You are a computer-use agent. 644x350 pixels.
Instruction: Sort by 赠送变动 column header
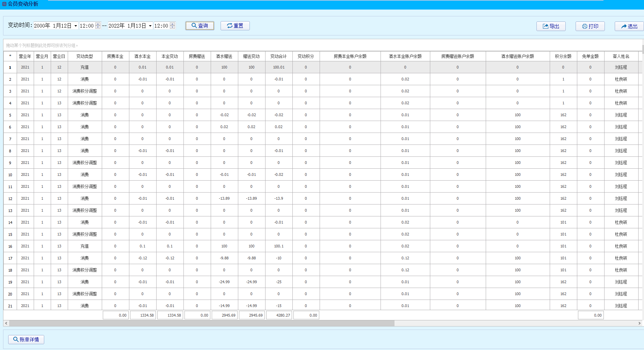pos(252,56)
